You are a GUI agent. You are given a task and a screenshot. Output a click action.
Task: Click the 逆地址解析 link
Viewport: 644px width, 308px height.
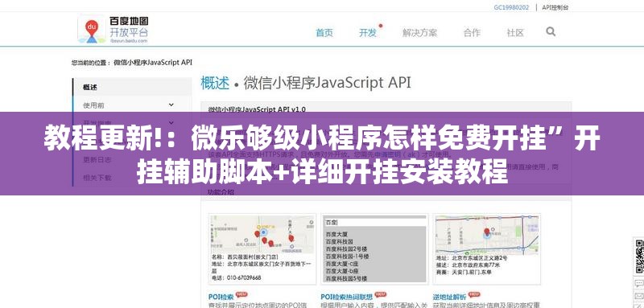point(450,297)
